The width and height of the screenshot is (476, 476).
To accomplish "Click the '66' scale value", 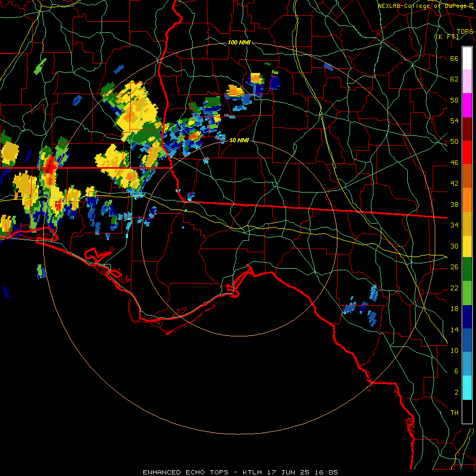I will point(454,58).
